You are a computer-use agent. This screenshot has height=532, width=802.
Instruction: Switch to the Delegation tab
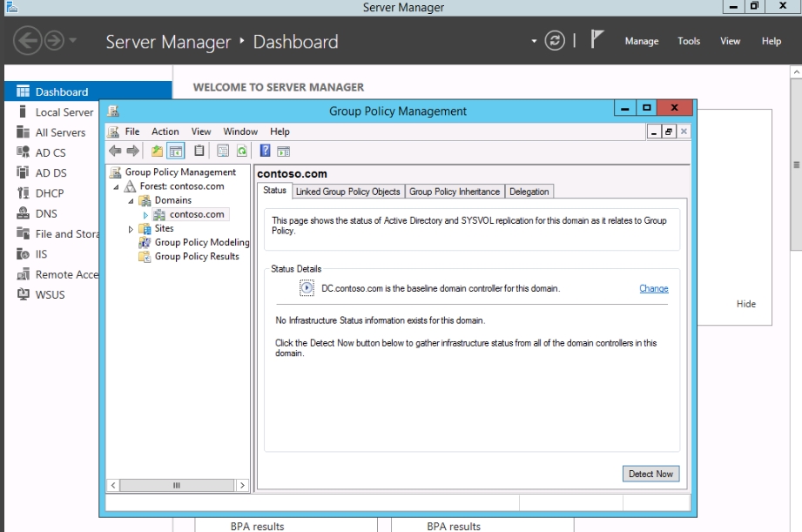[529, 192]
